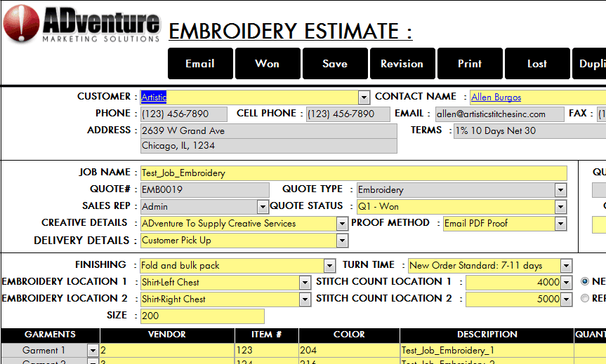
Task: Create a Revision of the estimate
Action: click(x=402, y=64)
